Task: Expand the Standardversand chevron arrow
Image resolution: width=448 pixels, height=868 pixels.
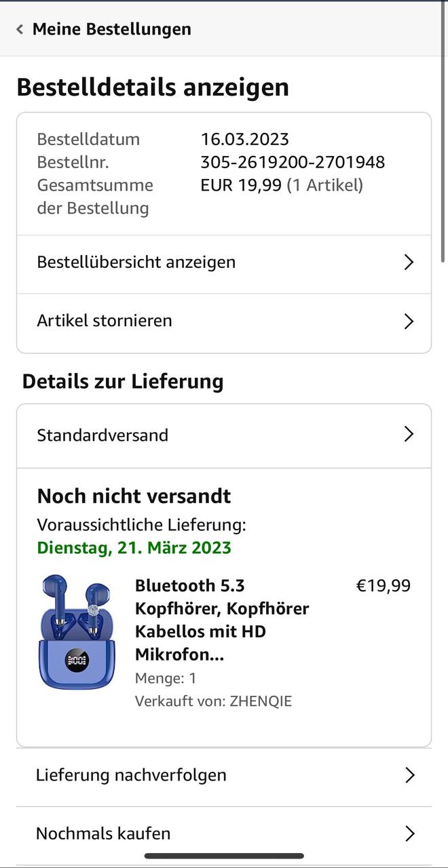Action: point(409,435)
